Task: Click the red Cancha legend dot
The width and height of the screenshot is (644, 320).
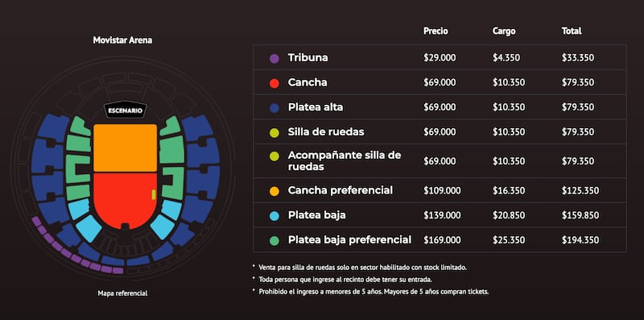Action: point(275,83)
